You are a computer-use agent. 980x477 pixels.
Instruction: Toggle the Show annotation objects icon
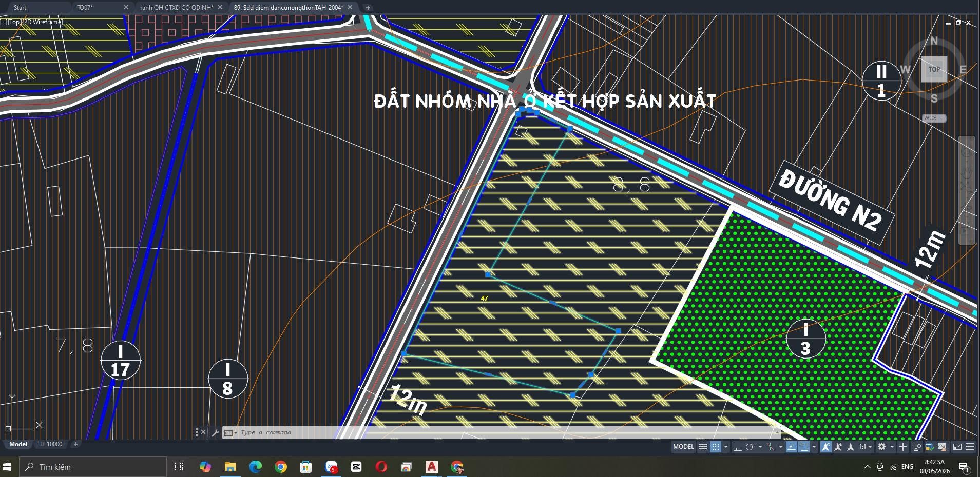tap(825, 447)
